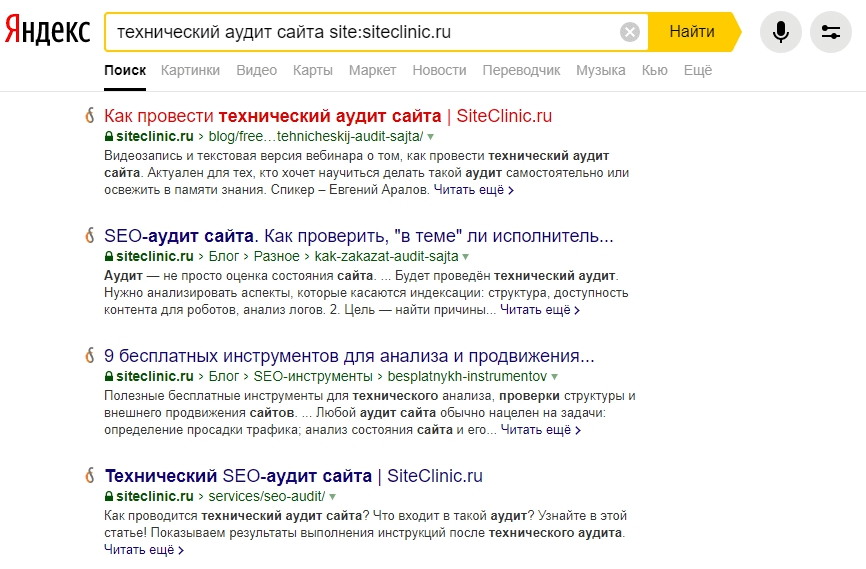
Task: Open the Карты tab
Action: [313, 70]
